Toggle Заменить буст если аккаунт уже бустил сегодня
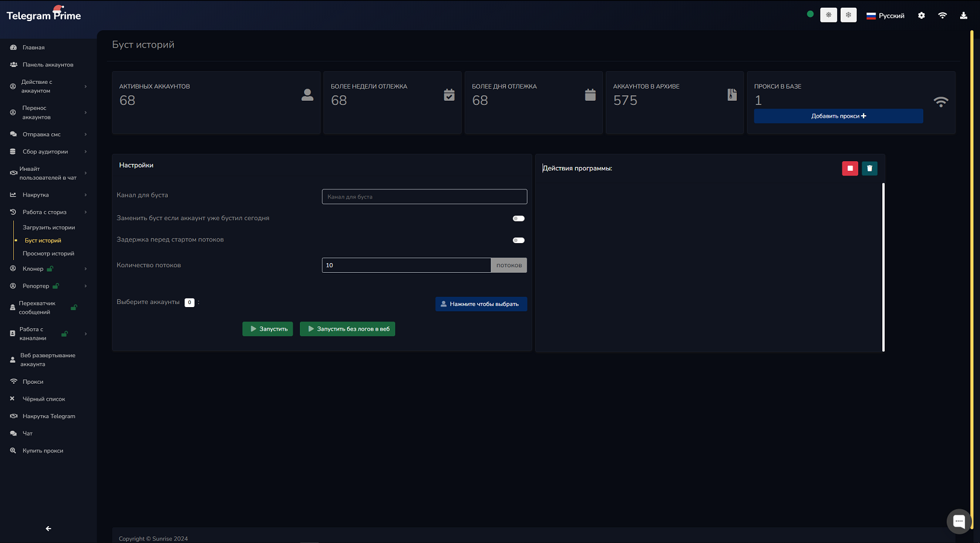980x543 pixels. click(518, 218)
